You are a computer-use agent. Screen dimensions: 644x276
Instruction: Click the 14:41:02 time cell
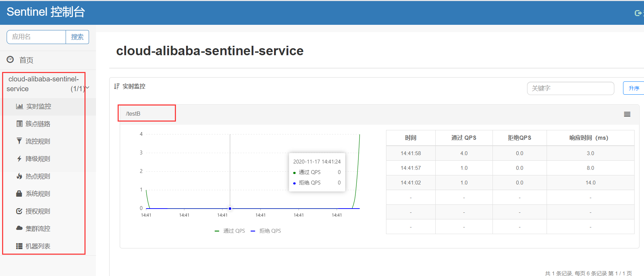411,182
